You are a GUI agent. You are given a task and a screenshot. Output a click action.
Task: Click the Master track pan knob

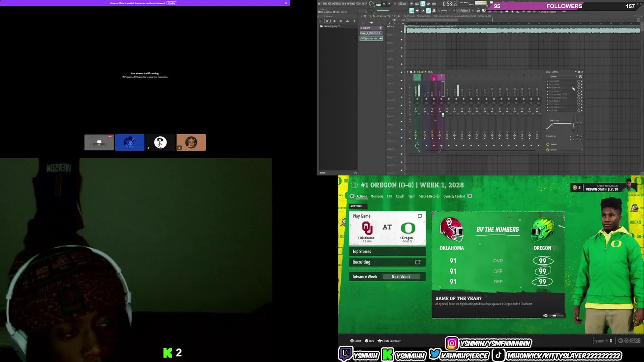(417, 104)
